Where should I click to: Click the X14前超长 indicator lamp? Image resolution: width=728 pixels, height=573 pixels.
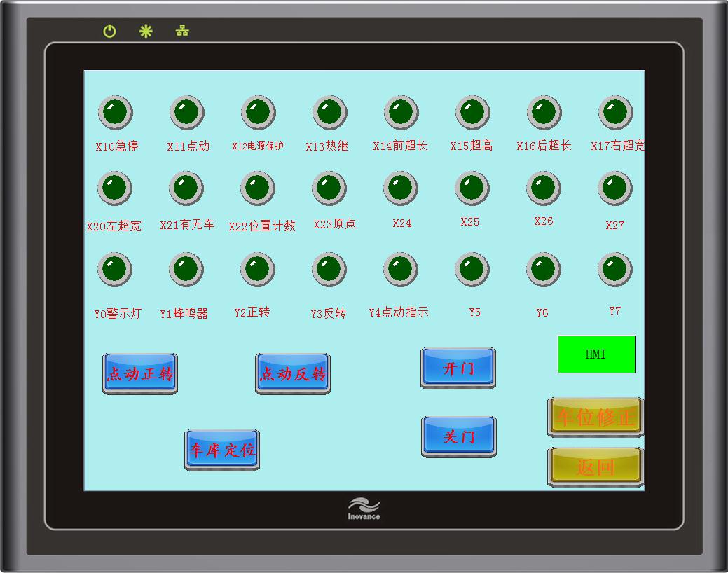click(x=401, y=112)
